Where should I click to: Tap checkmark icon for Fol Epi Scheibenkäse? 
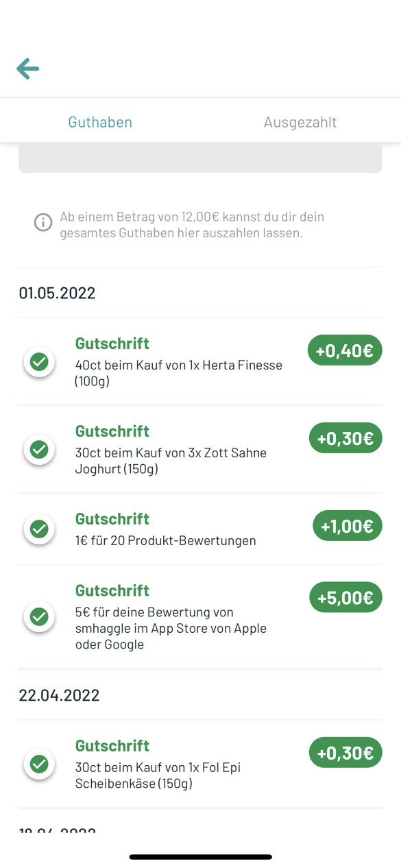pos(39,764)
